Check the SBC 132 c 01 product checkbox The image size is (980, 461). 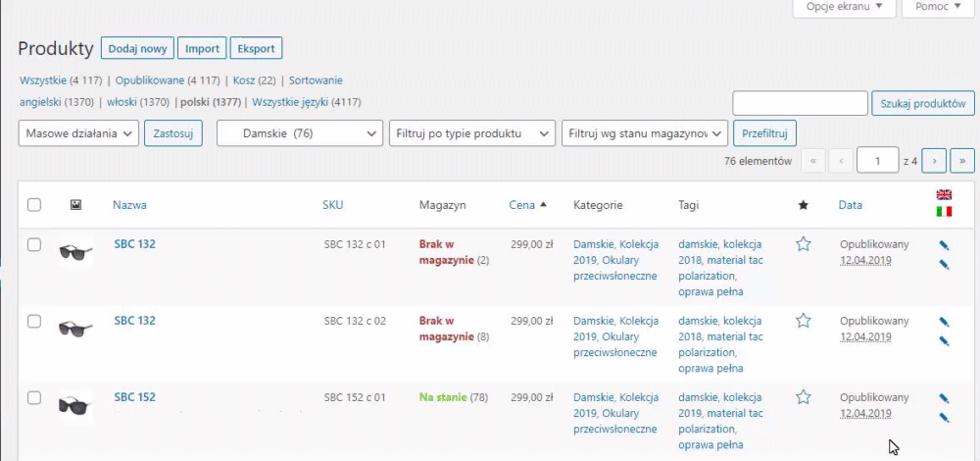[34, 244]
